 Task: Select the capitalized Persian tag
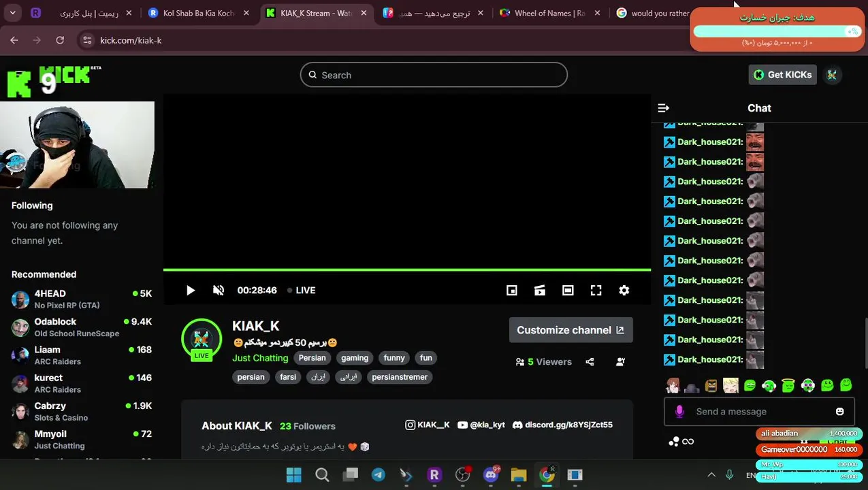(x=312, y=358)
